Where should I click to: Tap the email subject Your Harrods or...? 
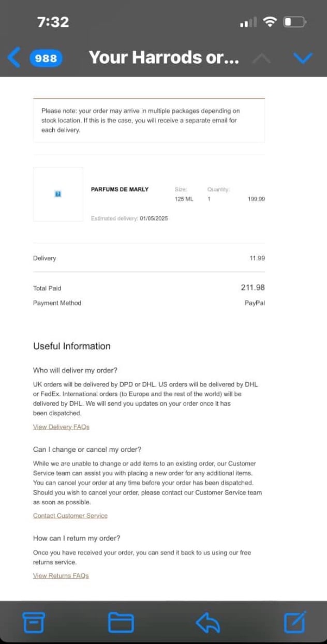164,57
